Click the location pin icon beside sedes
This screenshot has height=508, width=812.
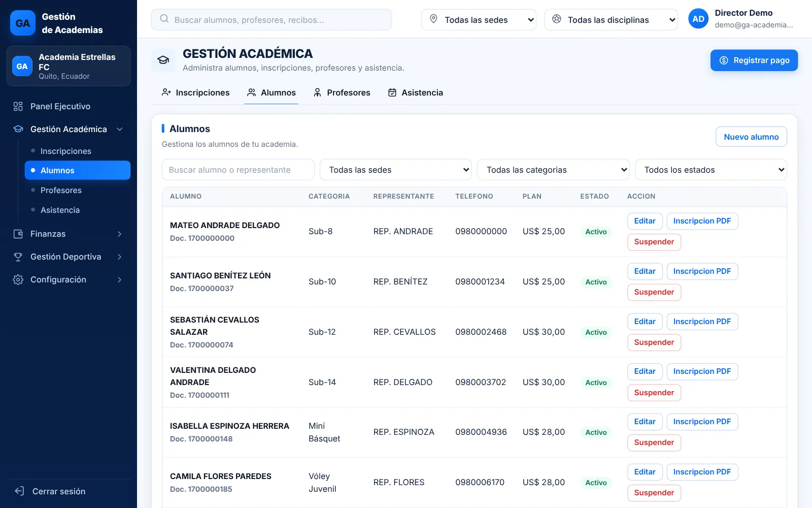tap(433, 19)
